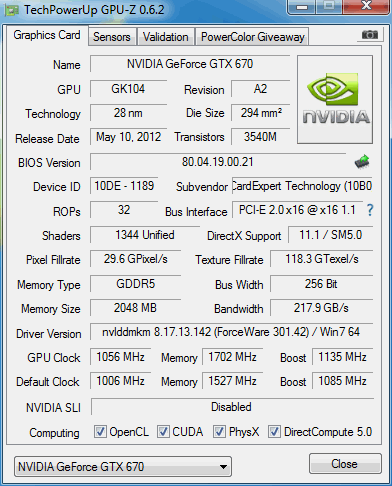
Task: Click the GPU-Z title bar app icon
Action: [11, 10]
